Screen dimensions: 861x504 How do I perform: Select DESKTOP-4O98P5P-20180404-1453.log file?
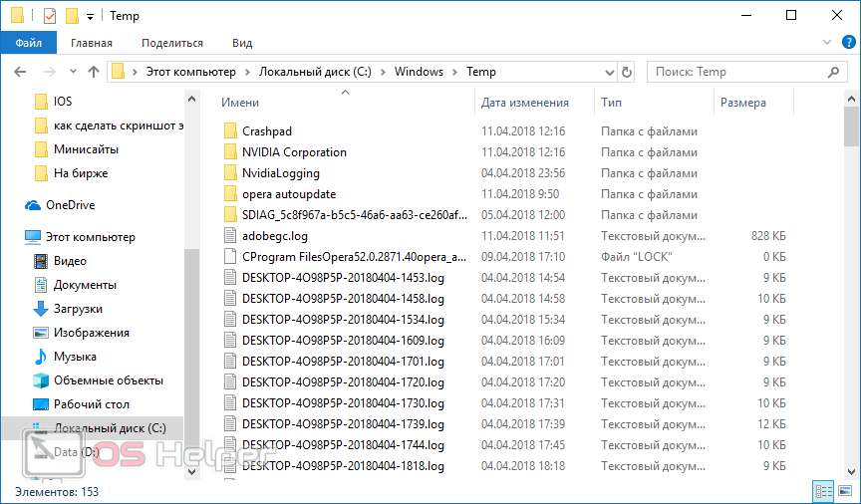[x=343, y=278]
